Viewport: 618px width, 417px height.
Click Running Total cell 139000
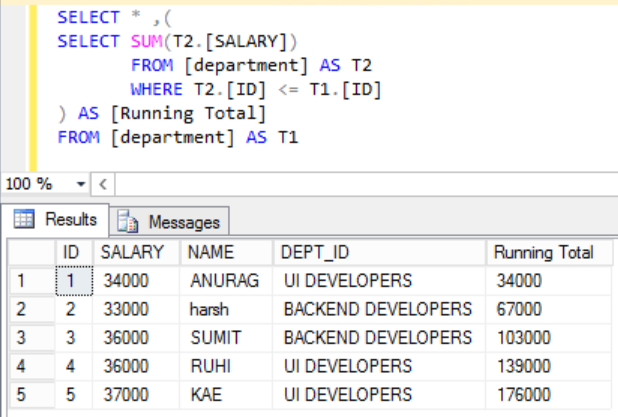549,366
